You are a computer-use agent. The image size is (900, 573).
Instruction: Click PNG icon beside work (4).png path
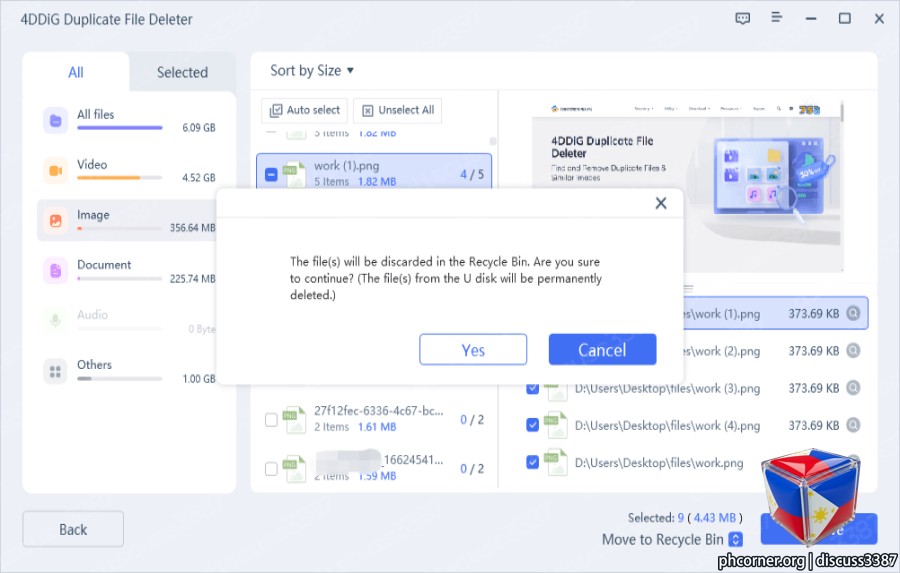coord(556,425)
